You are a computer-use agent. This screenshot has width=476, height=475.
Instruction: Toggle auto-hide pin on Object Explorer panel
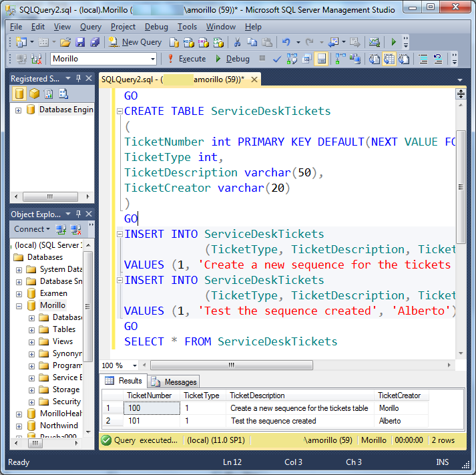[79, 214]
